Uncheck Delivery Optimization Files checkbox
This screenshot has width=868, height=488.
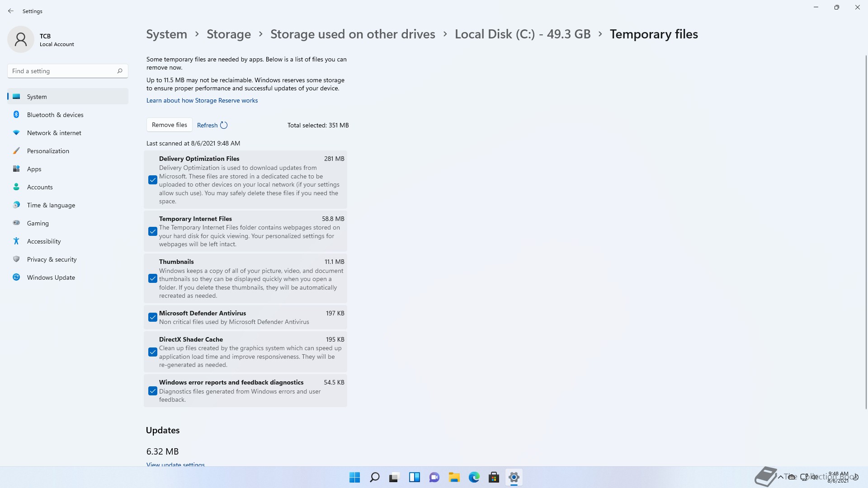[153, 180]
